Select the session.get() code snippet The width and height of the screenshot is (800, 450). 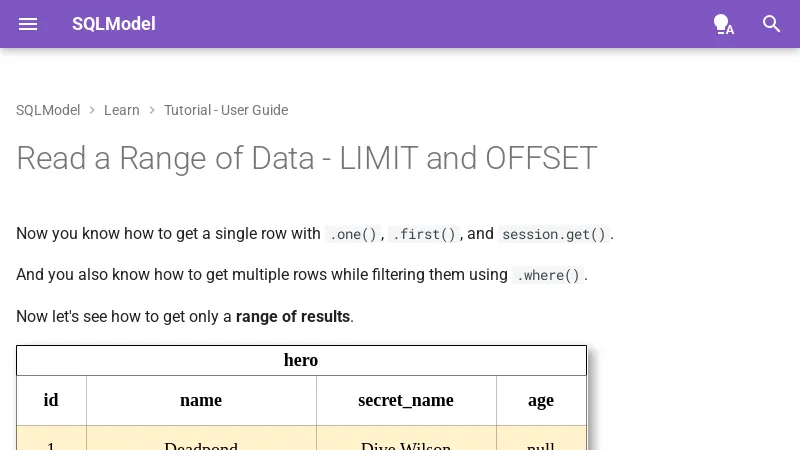[554, 234]
